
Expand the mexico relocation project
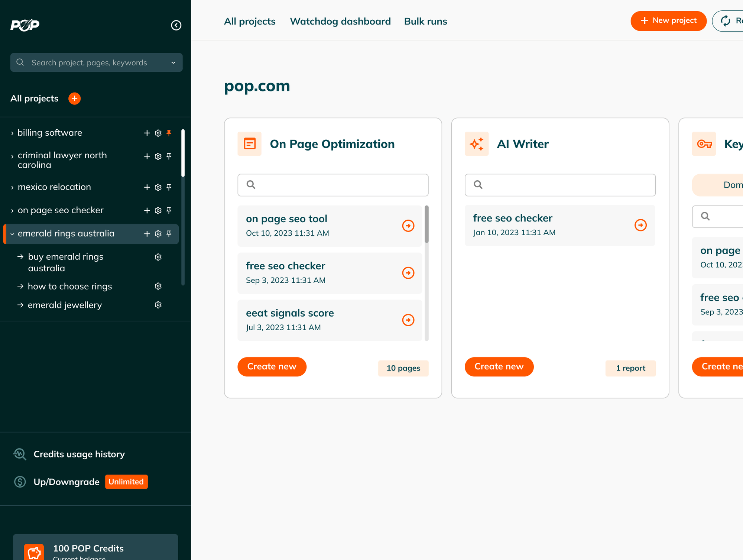12,187
